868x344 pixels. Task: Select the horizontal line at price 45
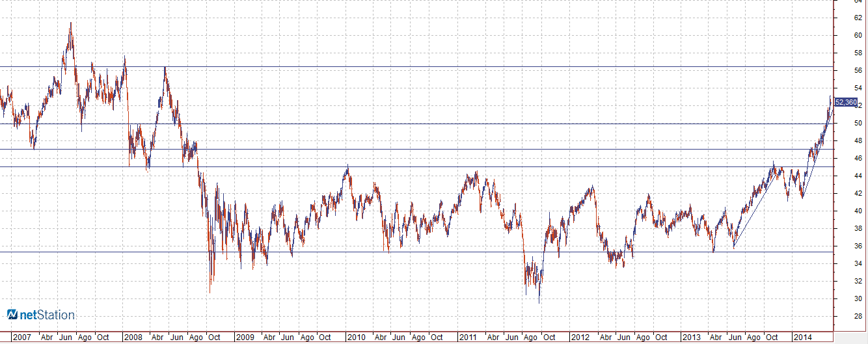click(416, 167)
